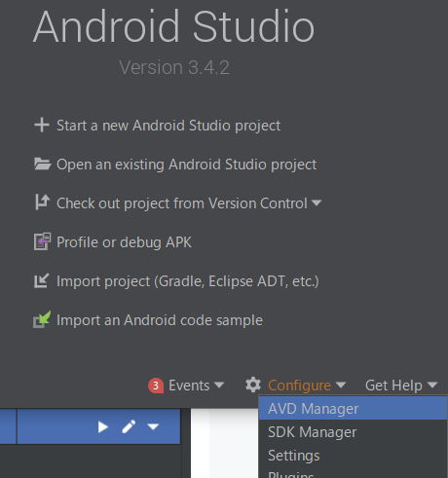
Task: Click the red Events notification badge
Action: [x=156, y=386]
